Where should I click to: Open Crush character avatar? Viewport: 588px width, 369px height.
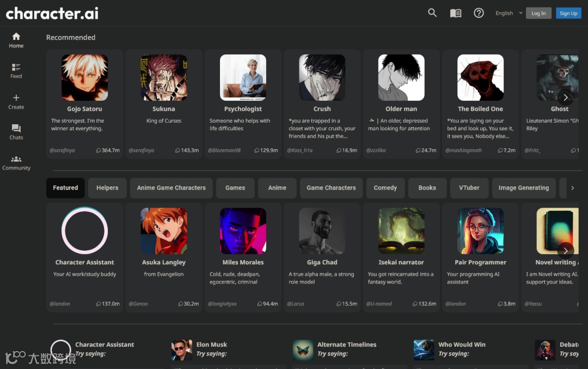pyautogui.click(x=322, y=77)
